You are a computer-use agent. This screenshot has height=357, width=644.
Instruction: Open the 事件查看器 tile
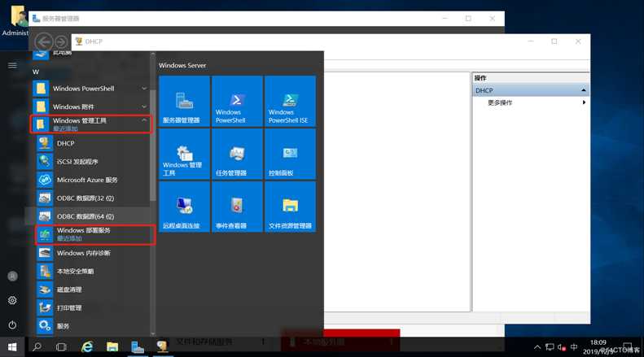coord(237,207)
